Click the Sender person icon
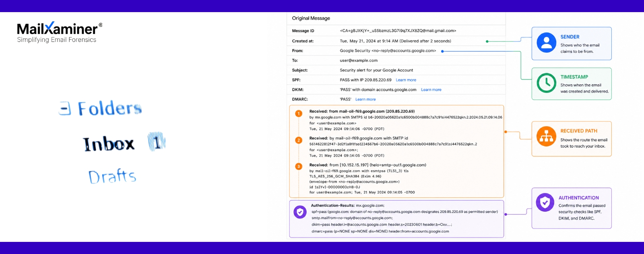The image size is (644, 254). click(546, 42)
